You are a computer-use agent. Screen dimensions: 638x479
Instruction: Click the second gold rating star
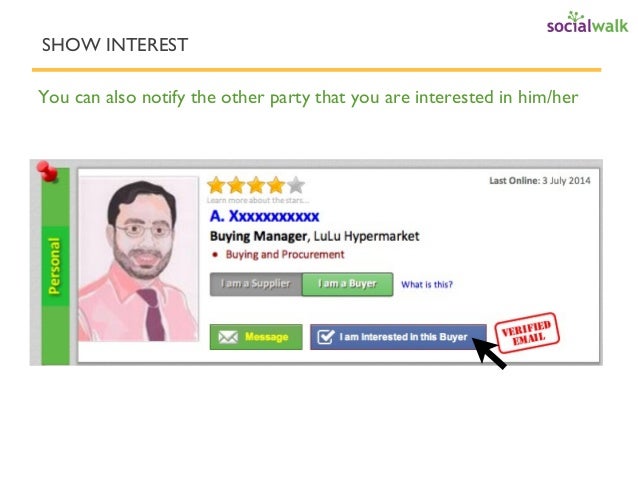pos(236,185)
